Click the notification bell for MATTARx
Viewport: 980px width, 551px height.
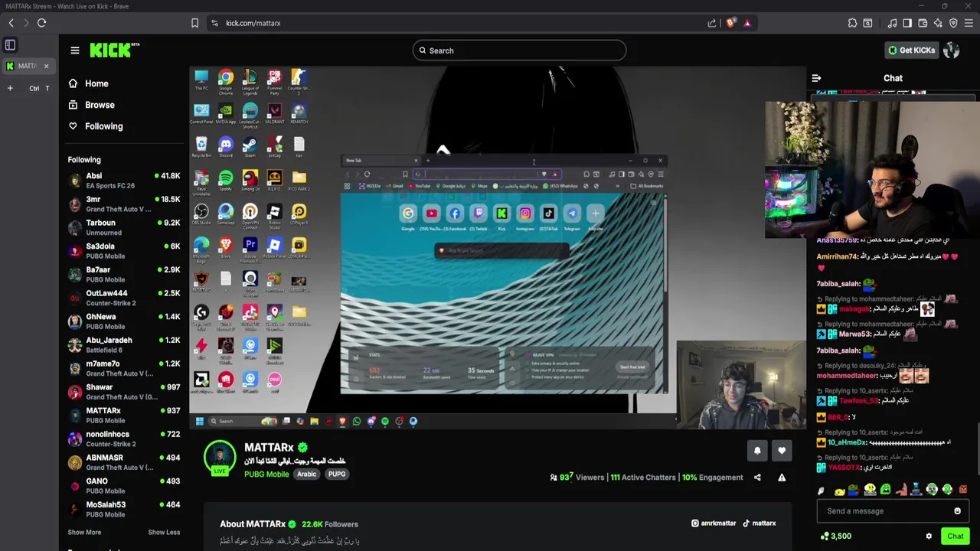[757, 451]
